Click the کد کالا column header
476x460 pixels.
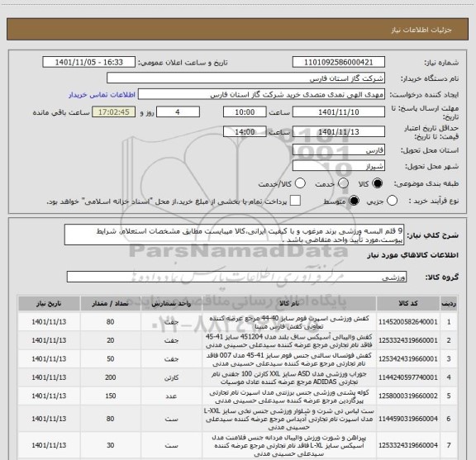(x=408, y=303)
